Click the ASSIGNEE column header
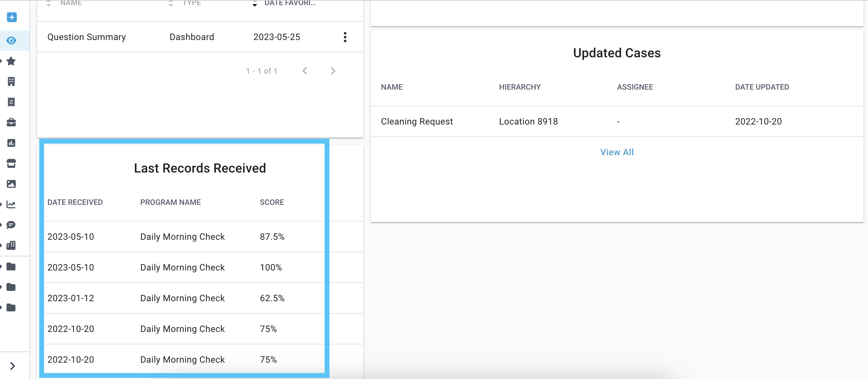 [635, 87]
